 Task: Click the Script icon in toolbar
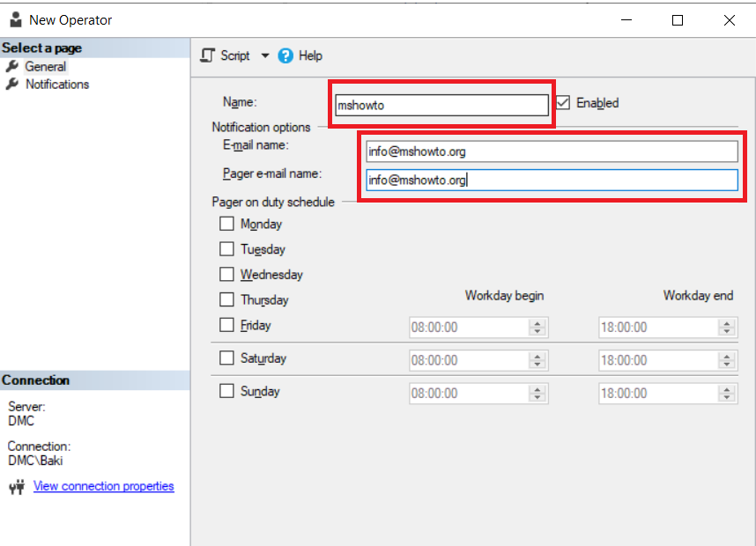point(208,55)
